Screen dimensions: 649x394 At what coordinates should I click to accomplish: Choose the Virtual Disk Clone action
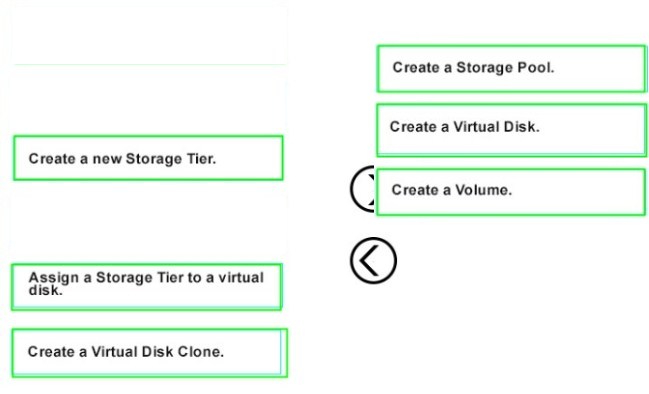click(149, 353)
